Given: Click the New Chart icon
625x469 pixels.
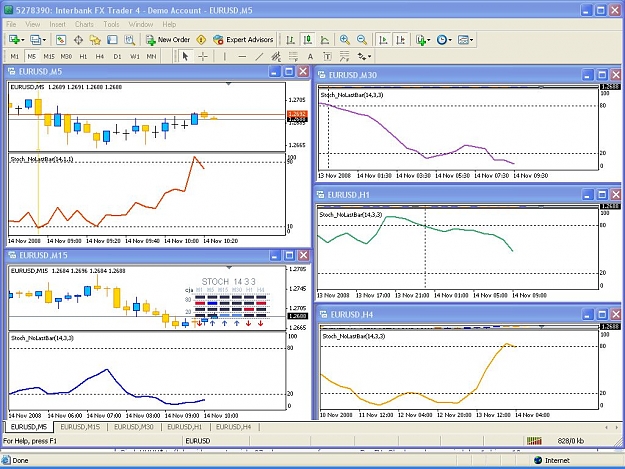Looking at the screenshot, I should coord(14,39).
